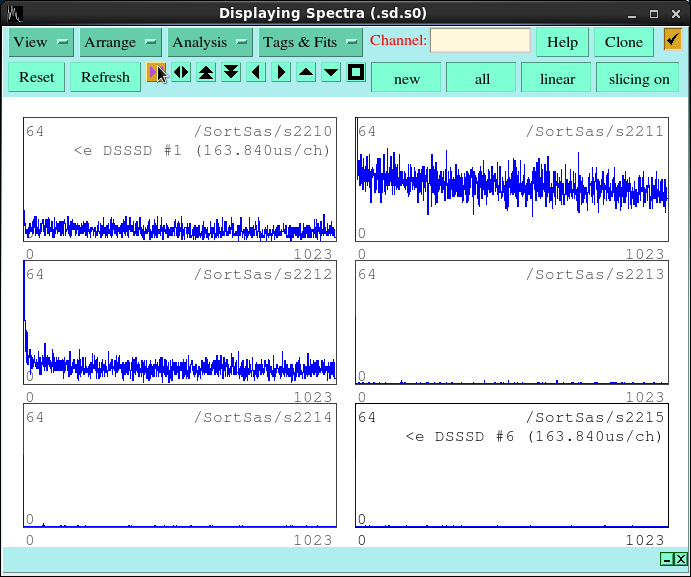
Task: Toggle the orange checkmark box beside Clone
Action: click(672, 41)
